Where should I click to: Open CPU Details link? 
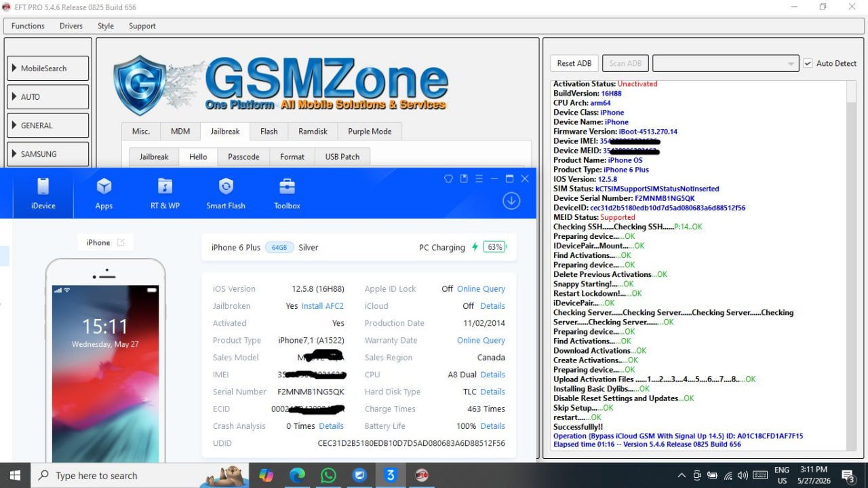[x=492, y=375]
